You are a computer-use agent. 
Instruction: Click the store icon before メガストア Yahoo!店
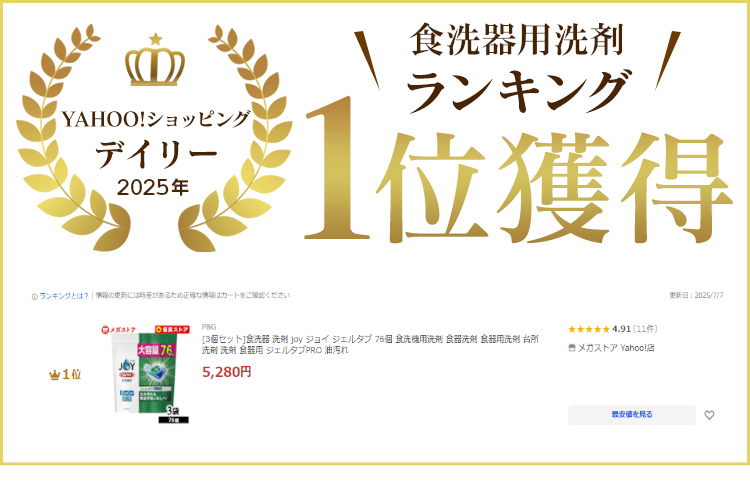pyautogui.click(x=572, y=348)
